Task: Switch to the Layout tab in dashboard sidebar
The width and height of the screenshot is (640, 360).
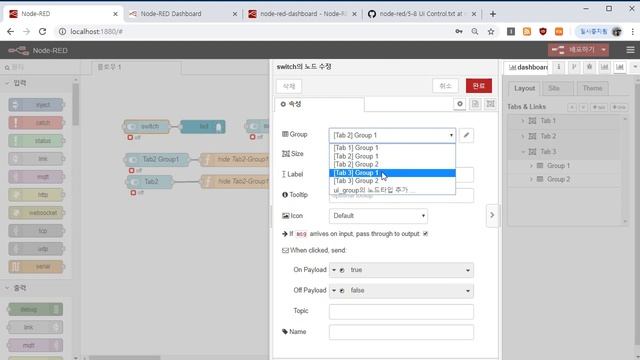Action: (x=524, y=88)
